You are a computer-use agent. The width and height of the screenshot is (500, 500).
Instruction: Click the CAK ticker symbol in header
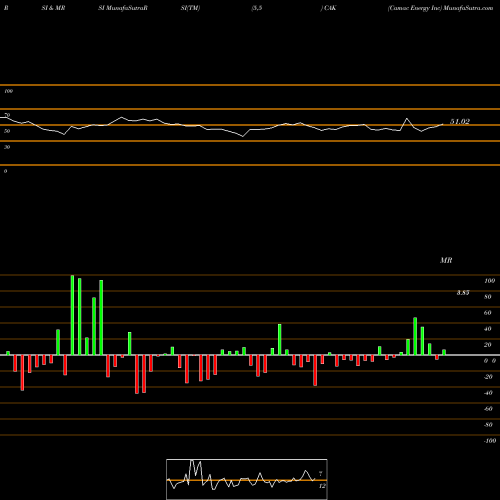tap(330, 8)
